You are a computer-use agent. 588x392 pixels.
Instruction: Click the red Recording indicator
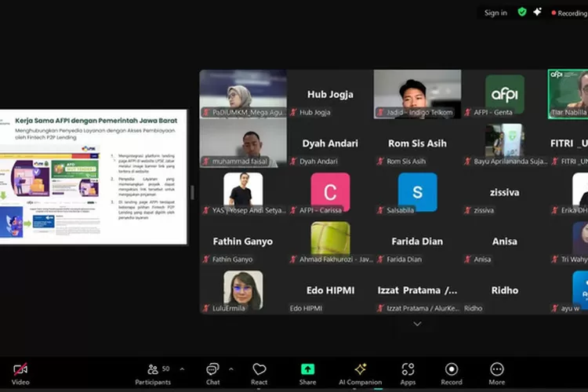pos(568,13)
